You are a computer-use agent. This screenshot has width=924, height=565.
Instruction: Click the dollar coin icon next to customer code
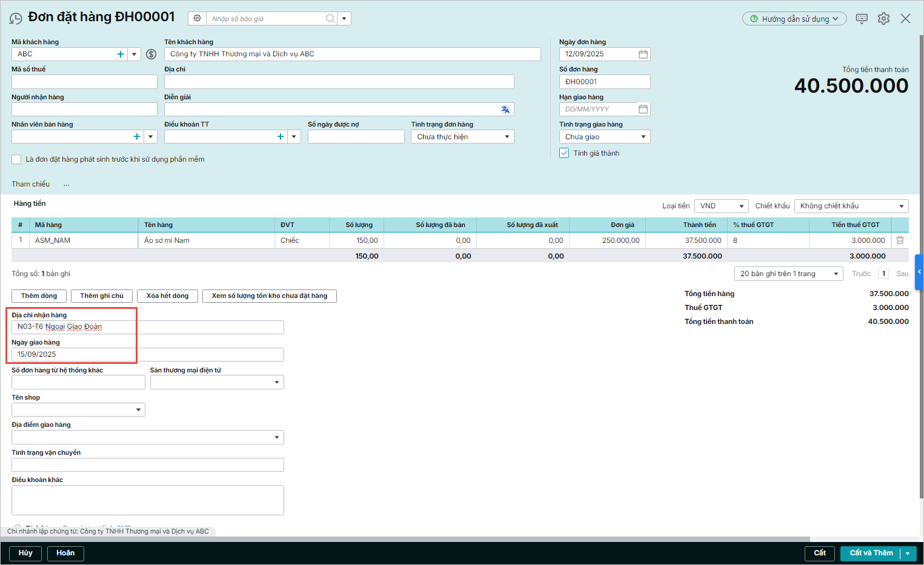(151, 55)
